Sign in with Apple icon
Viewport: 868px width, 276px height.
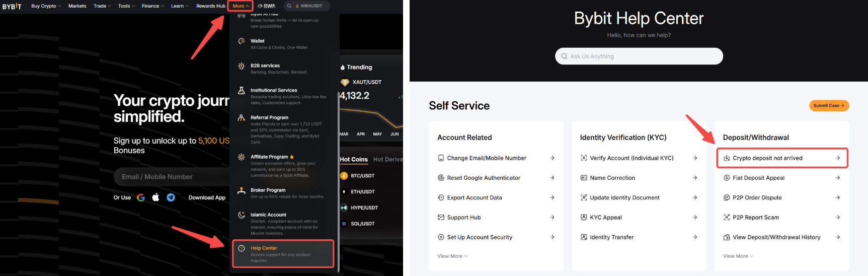tap(156, 197)
